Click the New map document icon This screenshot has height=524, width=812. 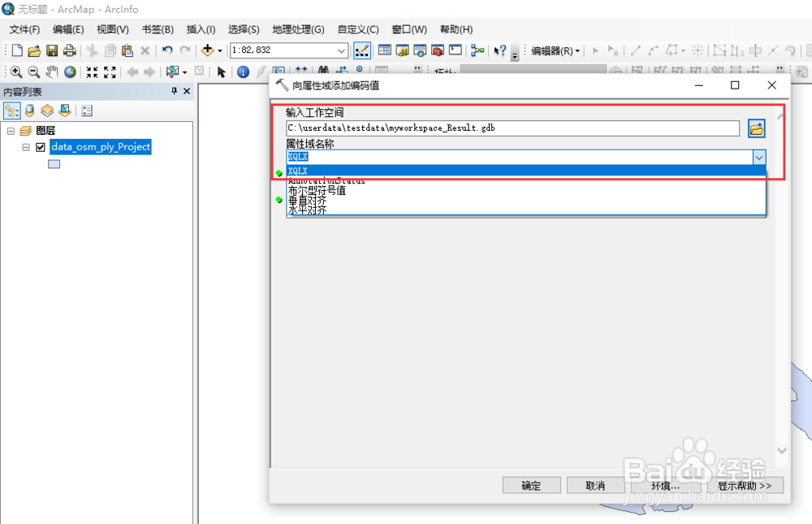click(x=17, y=50)
